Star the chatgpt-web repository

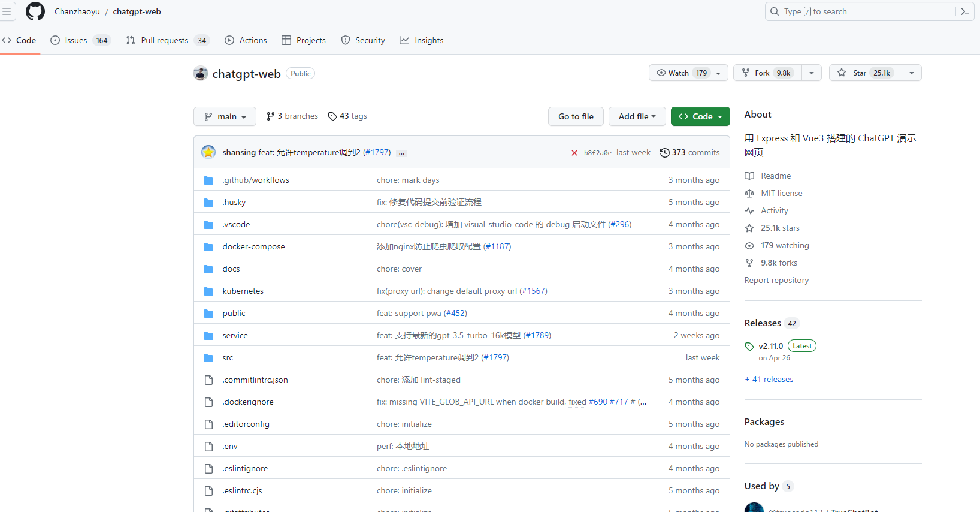pos(866,73)
